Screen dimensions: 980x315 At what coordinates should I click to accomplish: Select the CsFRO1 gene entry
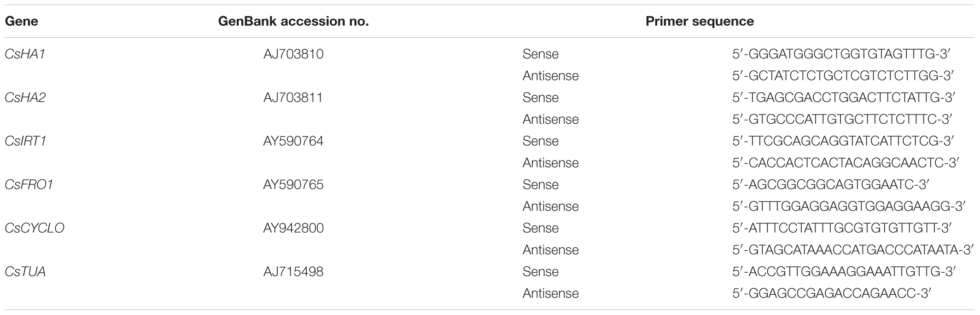click(x=29, y=184)
